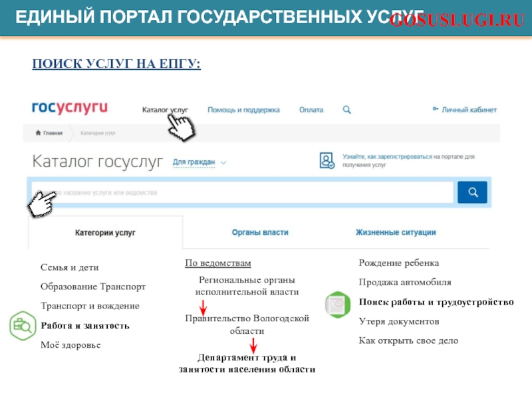Viewport: 532px width, 399px height.
Task: Expand the Для граждан dropdown
Action: pyautogui.click(x=194, y=162)
